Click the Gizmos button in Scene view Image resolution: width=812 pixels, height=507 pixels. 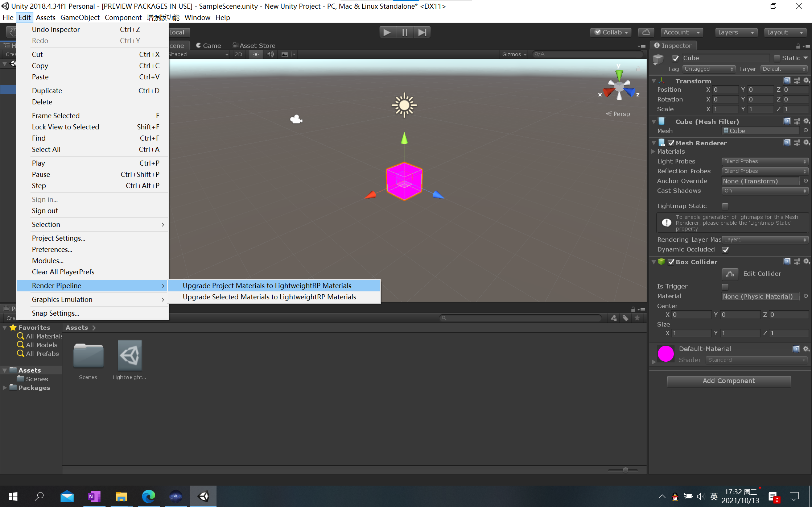509,54
